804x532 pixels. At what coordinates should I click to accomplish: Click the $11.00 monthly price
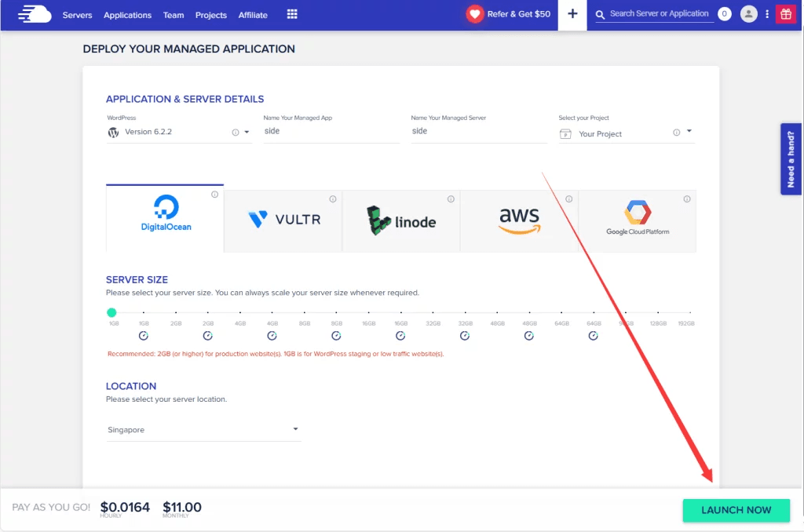[x=182, y=507]
